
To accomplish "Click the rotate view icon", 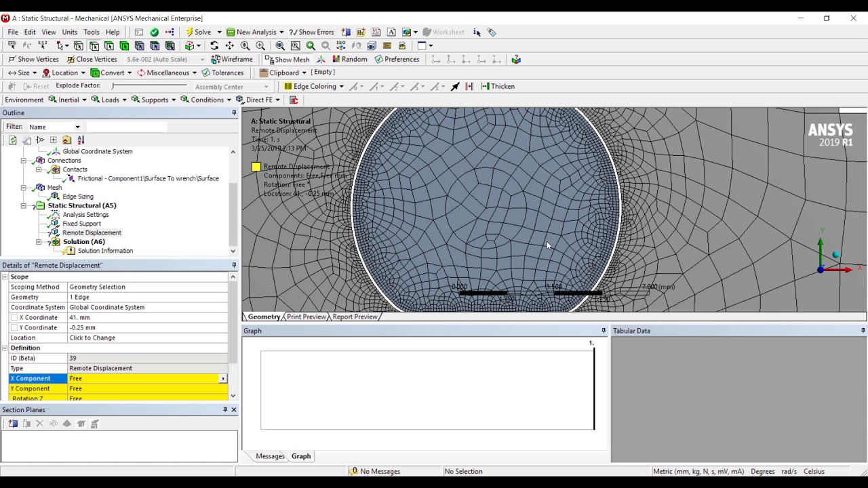I will click(x=214, y=45).
